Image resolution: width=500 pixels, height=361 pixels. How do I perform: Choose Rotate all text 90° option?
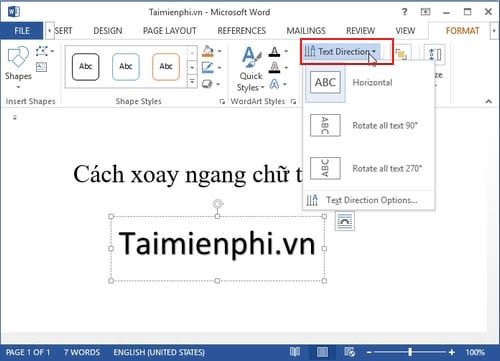(x=369, y=126)
